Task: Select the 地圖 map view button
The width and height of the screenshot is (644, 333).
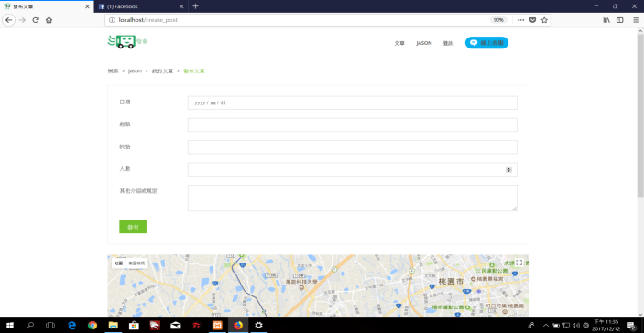Action: tap(118, 263)
